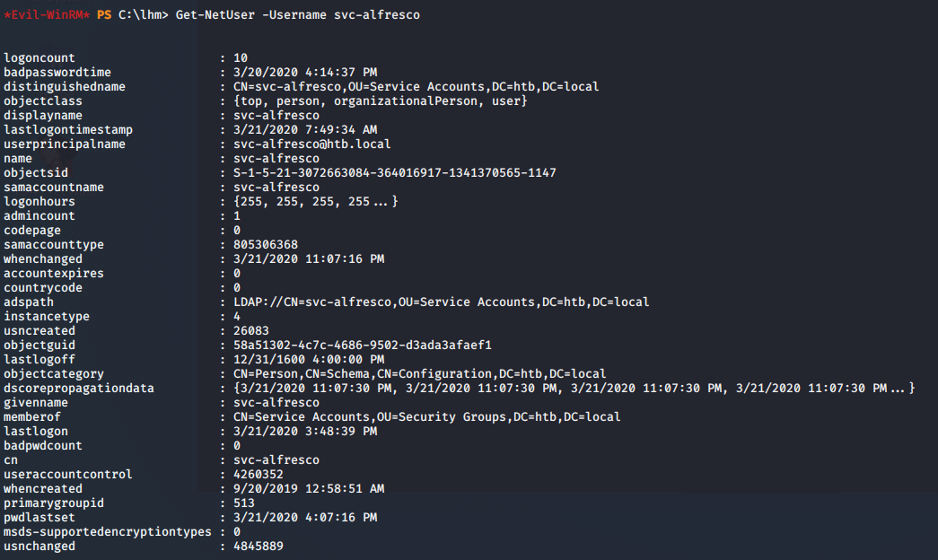Click the Evil-WinRM prompt label

[x=46, y=15]
